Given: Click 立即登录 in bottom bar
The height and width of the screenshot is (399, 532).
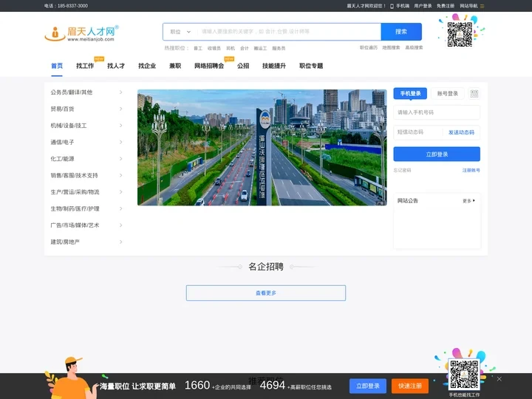Looking at the screenshot, I should click(368, 386).
